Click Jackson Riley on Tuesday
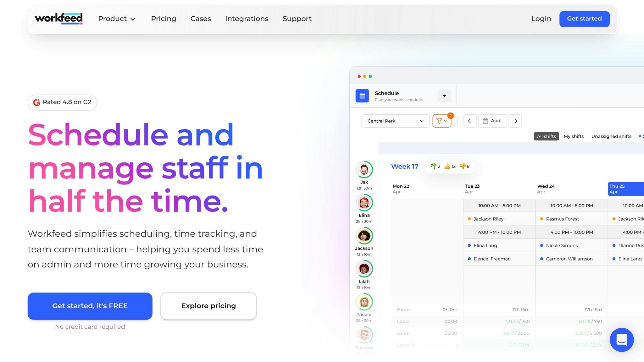644x362 pixels. coord(499,219)
